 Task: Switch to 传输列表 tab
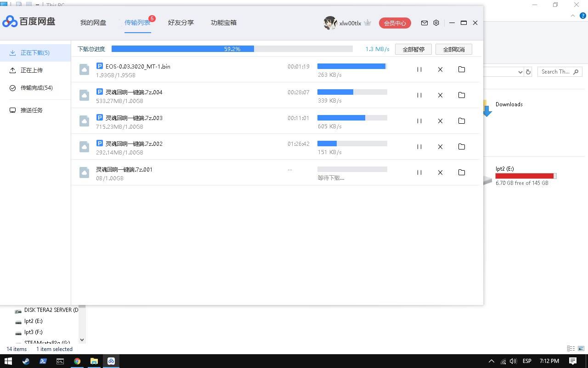coord(137,23)
